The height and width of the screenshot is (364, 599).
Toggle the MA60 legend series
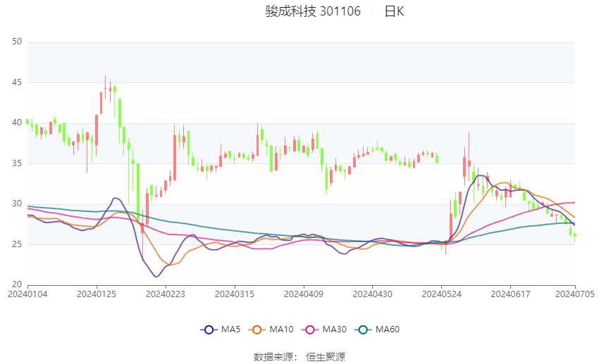click(x=377, y=330)
